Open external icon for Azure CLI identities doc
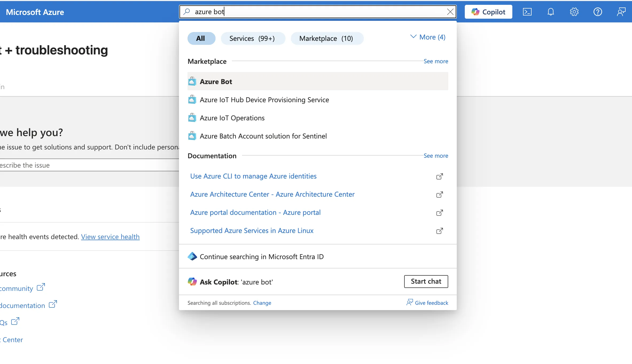 [439, 176]
